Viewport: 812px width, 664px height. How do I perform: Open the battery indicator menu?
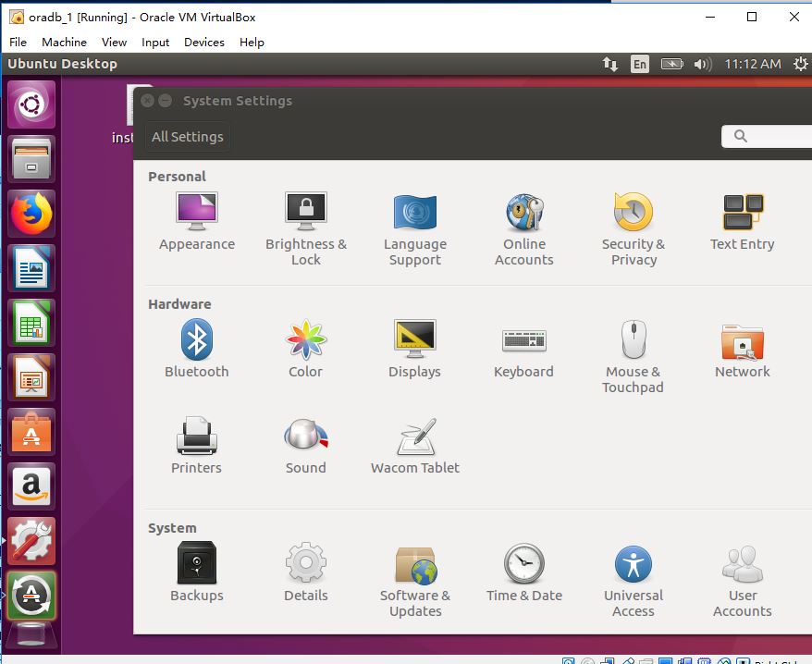point(671,64)
